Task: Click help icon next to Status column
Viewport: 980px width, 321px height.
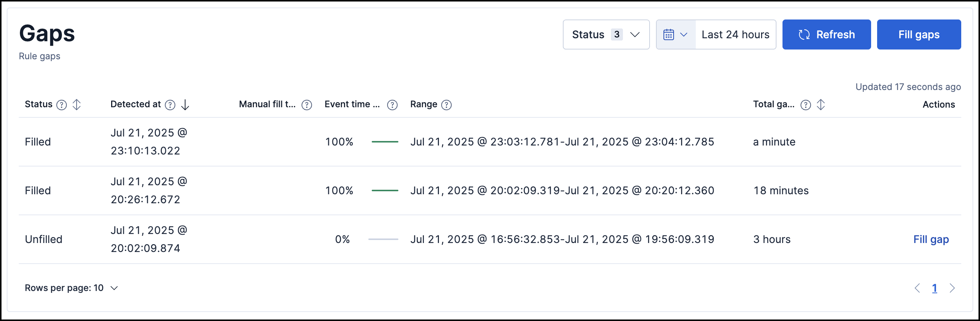Action: [x=62, y=105]
